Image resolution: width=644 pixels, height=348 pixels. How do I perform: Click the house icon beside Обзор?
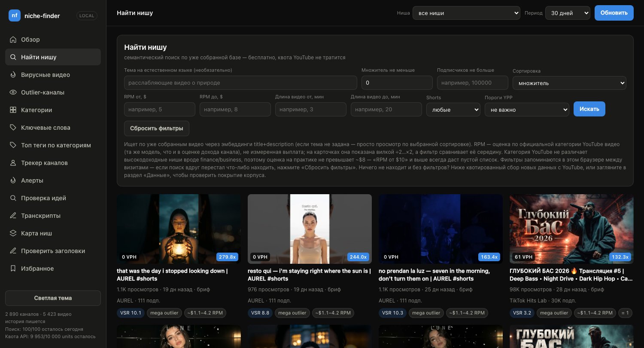coord(13,40)
